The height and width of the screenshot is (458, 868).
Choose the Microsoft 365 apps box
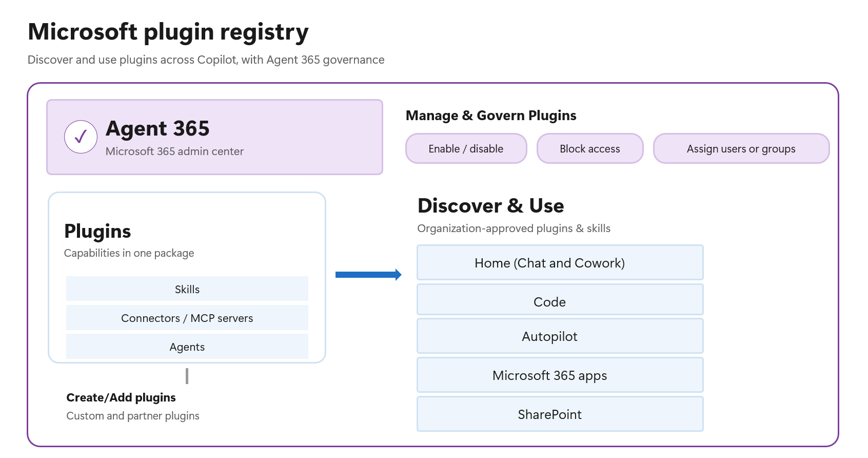click(x=560, y=375)
